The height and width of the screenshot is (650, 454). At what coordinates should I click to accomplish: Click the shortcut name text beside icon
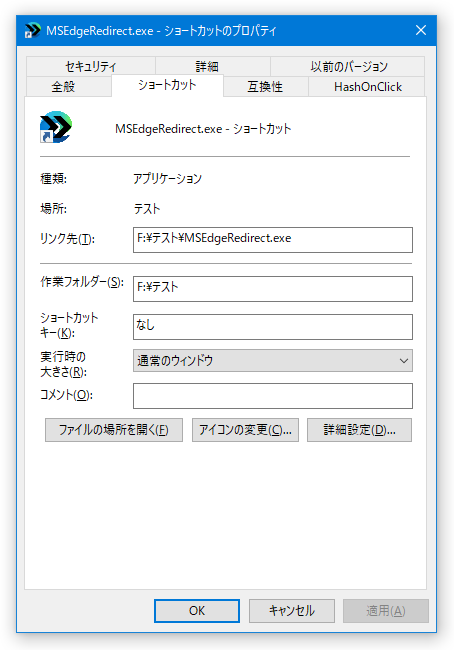click(x=203, y=129)
